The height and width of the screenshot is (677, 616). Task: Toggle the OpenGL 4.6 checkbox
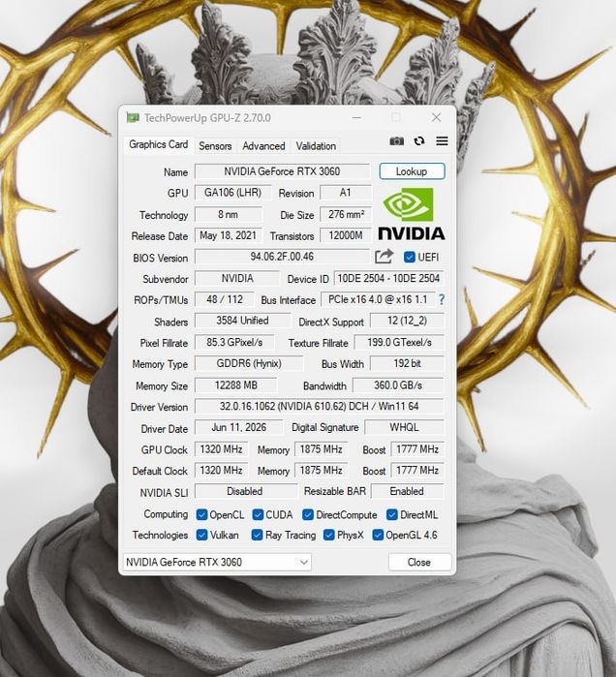[x=378, y=535]
